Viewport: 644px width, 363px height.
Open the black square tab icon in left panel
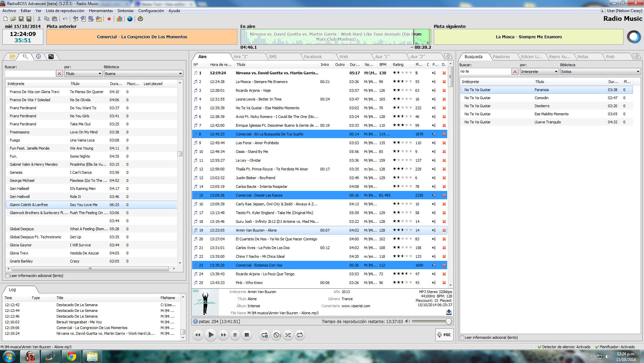tap(51, 56)
